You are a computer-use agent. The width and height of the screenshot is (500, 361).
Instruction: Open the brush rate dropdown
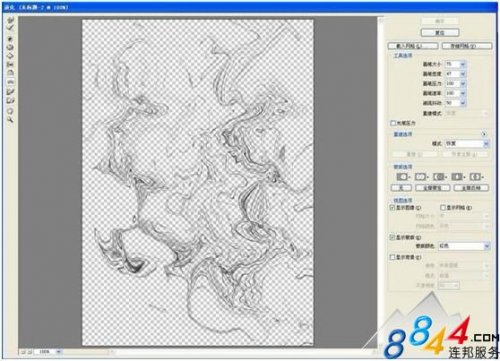click(463, 93)
